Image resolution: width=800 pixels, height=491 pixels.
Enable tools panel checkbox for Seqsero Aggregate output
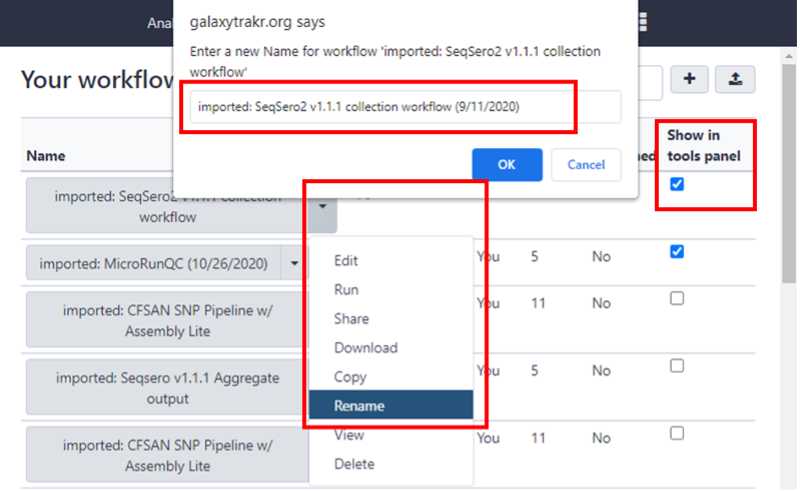[x=677, y=366]
